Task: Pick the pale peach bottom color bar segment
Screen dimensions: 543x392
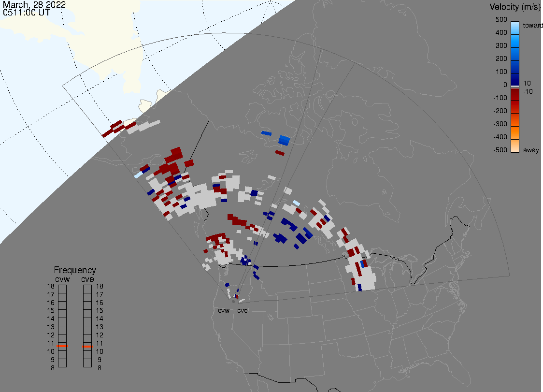Action: [x=515, y=145]
